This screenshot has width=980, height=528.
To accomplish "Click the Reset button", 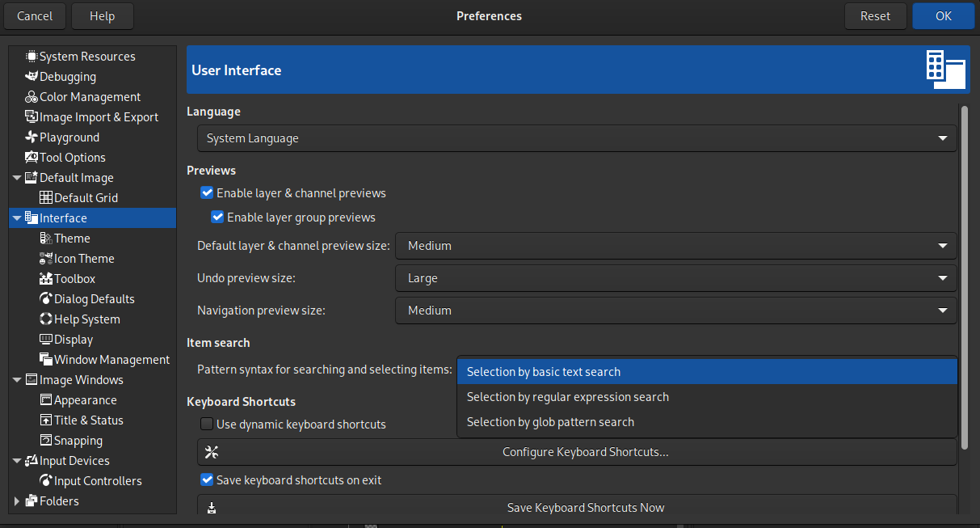I will coord(875,15).
